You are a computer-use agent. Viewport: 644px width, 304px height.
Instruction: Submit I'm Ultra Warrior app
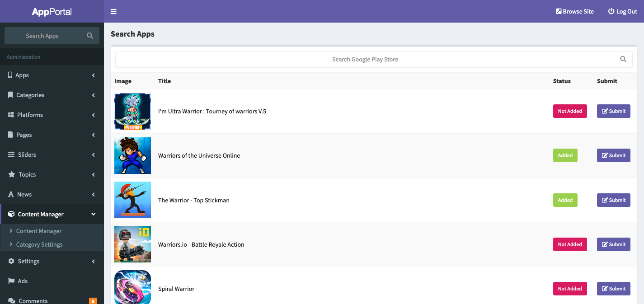coord(613,111)
